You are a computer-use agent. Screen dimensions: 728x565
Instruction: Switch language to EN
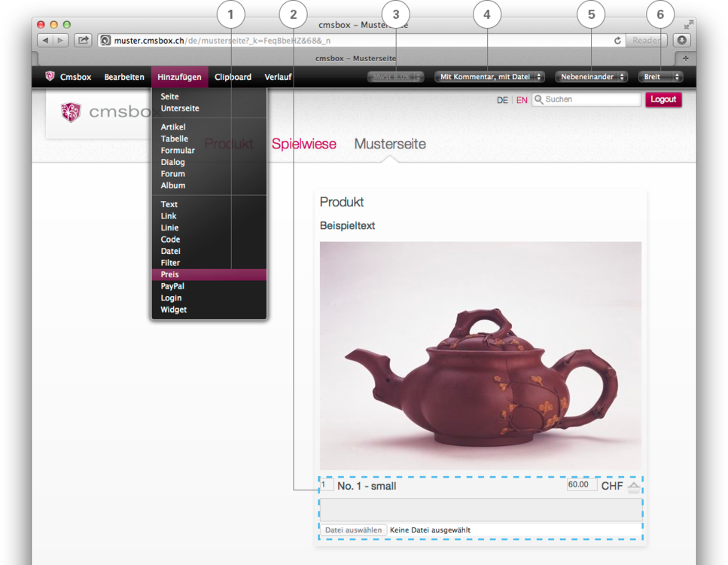(x=522, y=100)
